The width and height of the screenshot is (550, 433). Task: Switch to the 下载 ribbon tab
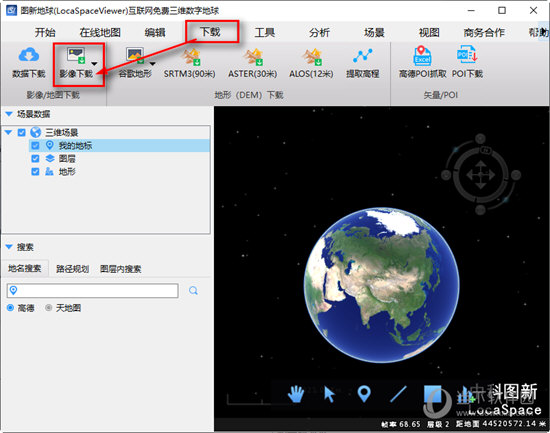pyautogui.click(x=210, y=32)
